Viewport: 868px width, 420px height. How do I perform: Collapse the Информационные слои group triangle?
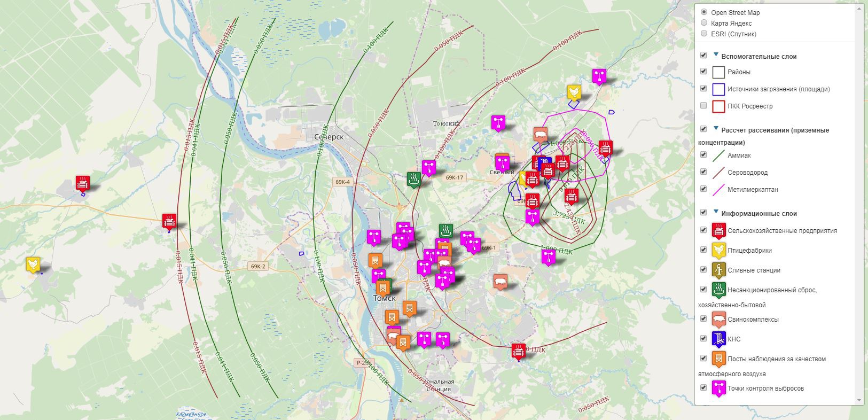click(716, 212)
